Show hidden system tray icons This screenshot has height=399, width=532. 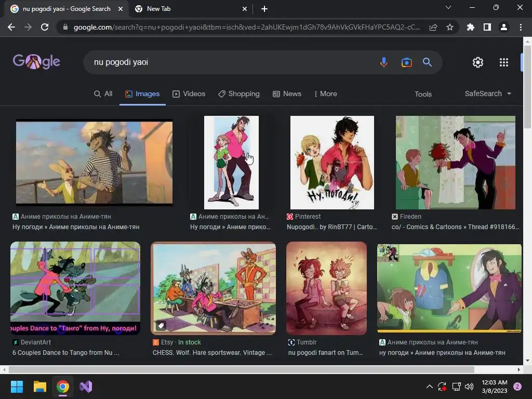[429, 387]
